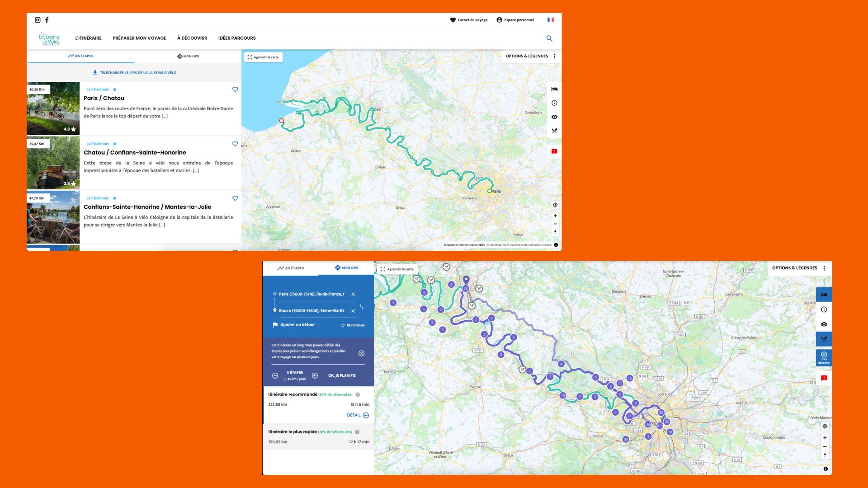Select MON GPS tab in bottom window
The height and width of the screenshot is (488, 868).
346,268
